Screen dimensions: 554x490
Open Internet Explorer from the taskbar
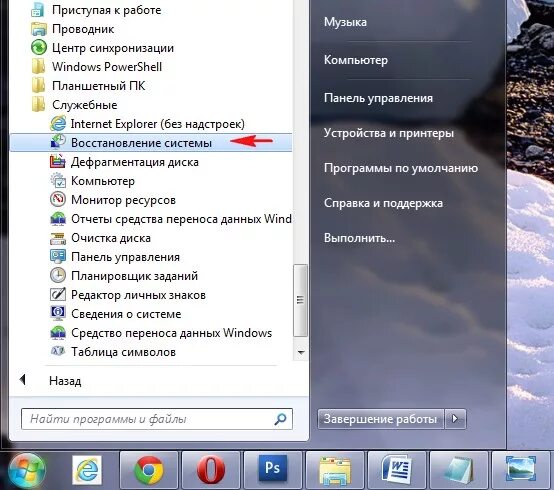click(x=87, y=470)
